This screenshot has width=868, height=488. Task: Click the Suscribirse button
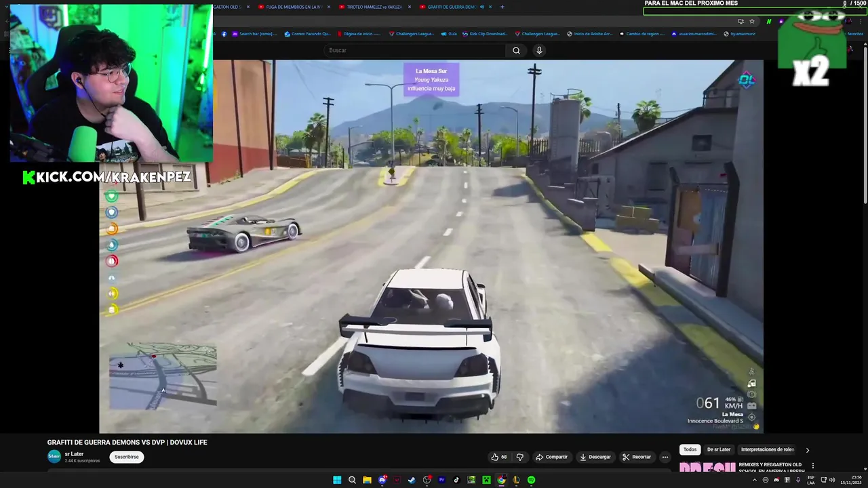126,457
